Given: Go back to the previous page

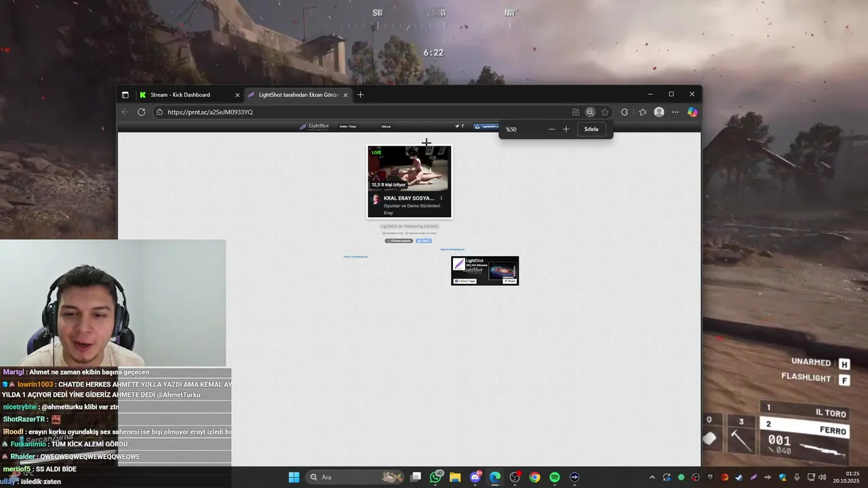Looking at the screenshot, I should click(125, 112).
